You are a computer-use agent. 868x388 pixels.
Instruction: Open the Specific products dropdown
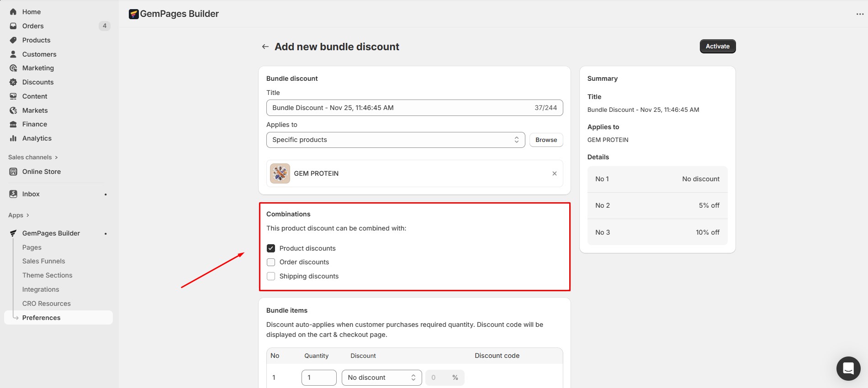coord(395,140)
